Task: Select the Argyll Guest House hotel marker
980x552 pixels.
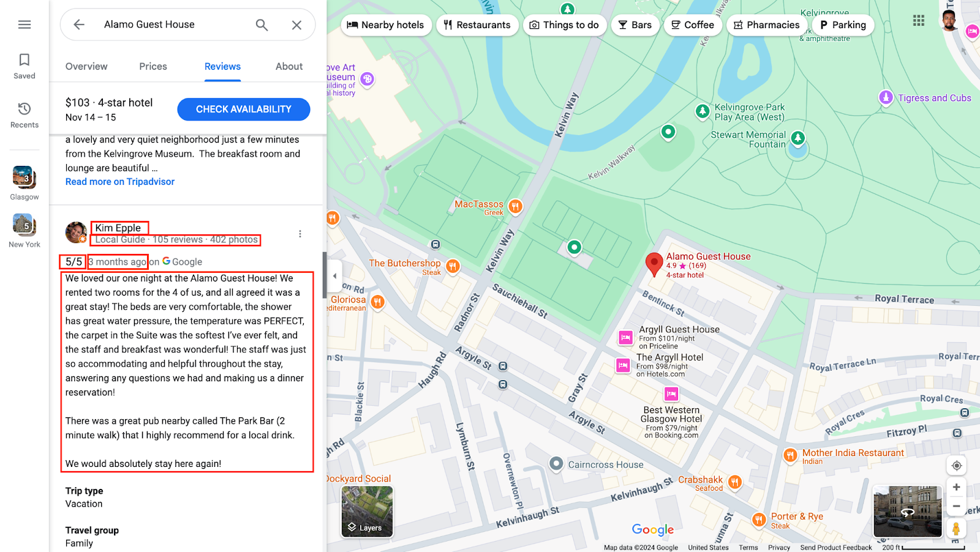Action: 625,337
